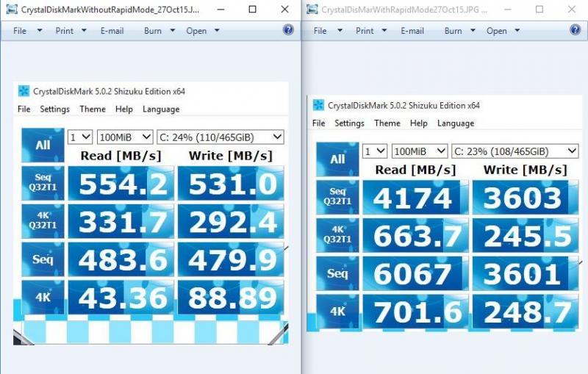Image resolution: width=588 pixels, height=374 pixels.
Task: Click 554.2 sequential read result
Action: [x=121, y=184]
